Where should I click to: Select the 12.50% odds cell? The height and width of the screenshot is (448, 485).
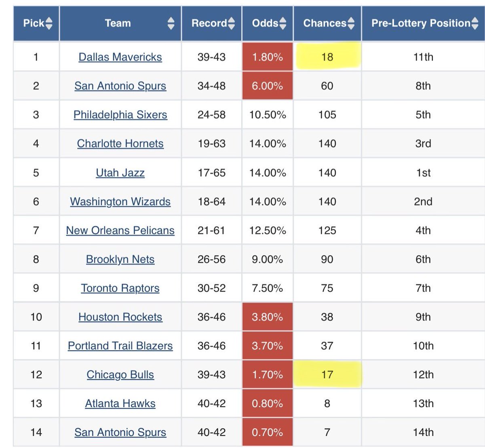tap(268, 230)
